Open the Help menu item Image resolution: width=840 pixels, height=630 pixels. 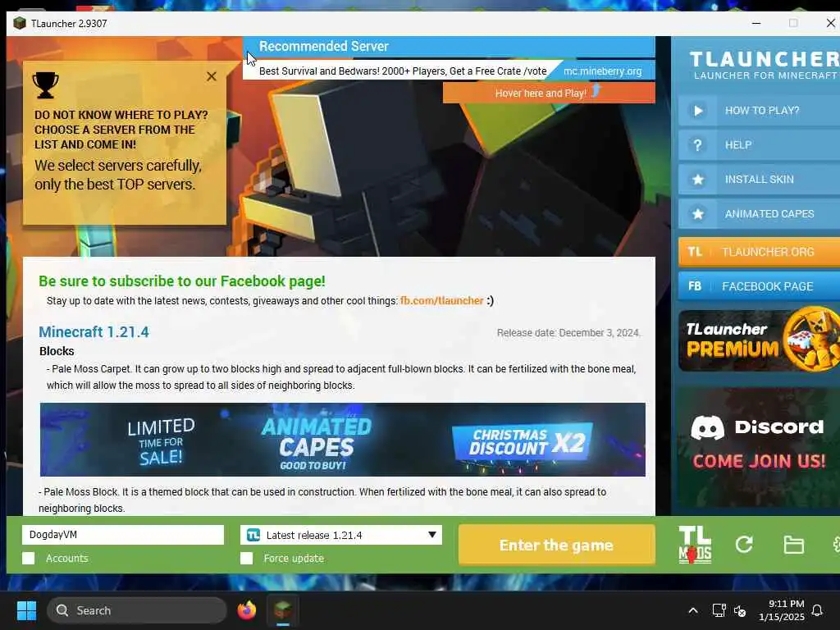pyautogui.click(x=759, y=145)
